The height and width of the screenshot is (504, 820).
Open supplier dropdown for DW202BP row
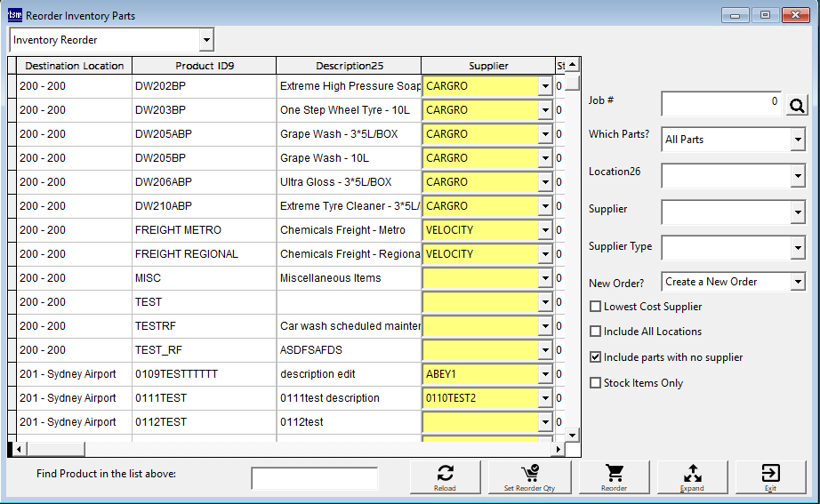[x=544, y=86]
